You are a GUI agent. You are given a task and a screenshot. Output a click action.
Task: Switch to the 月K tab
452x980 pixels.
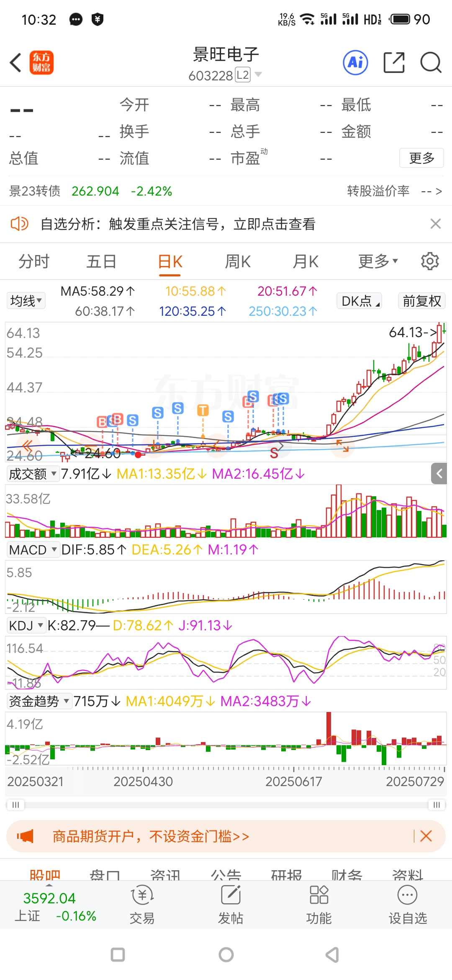[306, 261]
